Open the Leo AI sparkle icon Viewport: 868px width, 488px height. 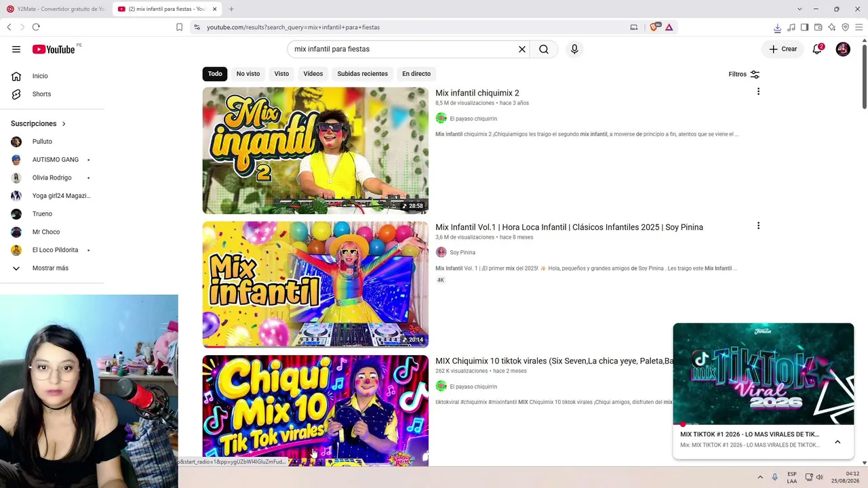(831, 27)
